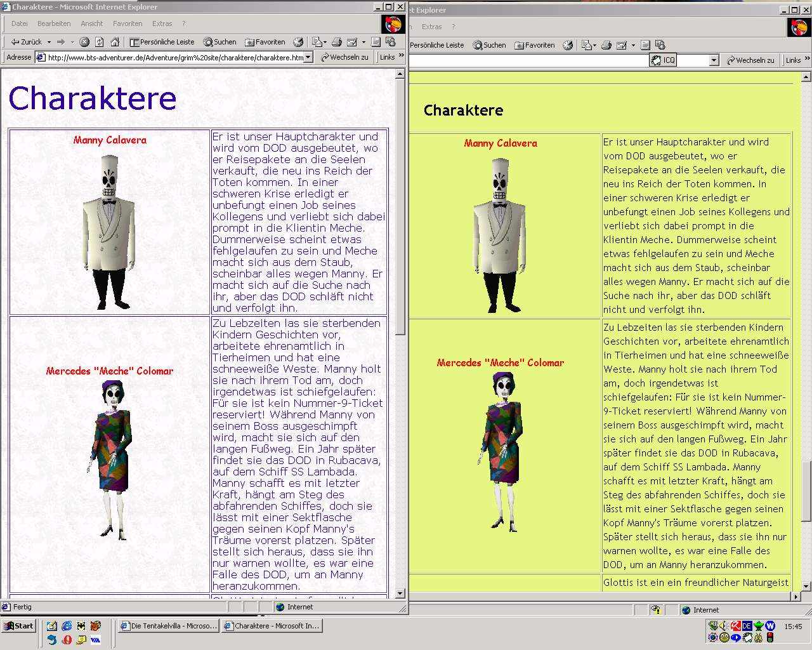Open Favoriten pane in front window
The image size is (812, 650).
[265, 42]
